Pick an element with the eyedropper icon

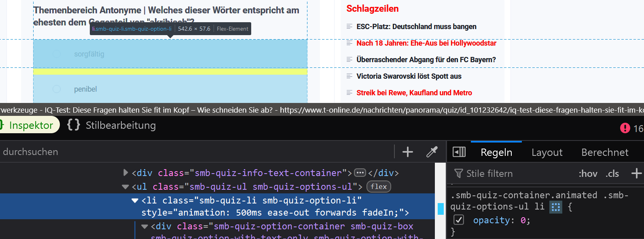(432, 152)
